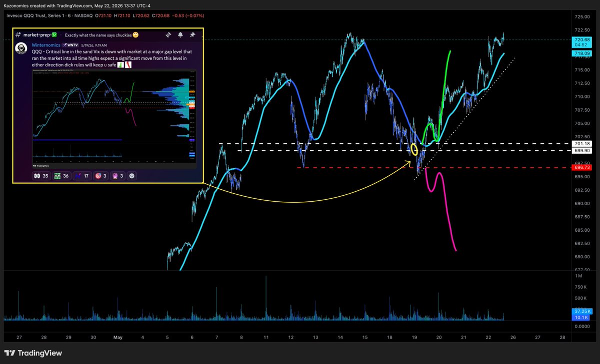600x364 pixels.
Task: Click the channel topic 'Exactly what the name says chuckles'
Action: 98,35
